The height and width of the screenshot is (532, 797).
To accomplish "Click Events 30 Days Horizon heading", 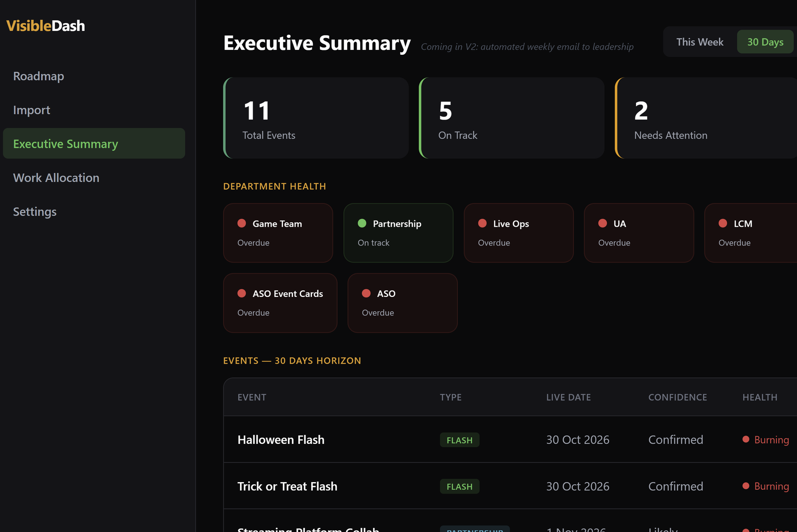I will (x=292, y=361).
